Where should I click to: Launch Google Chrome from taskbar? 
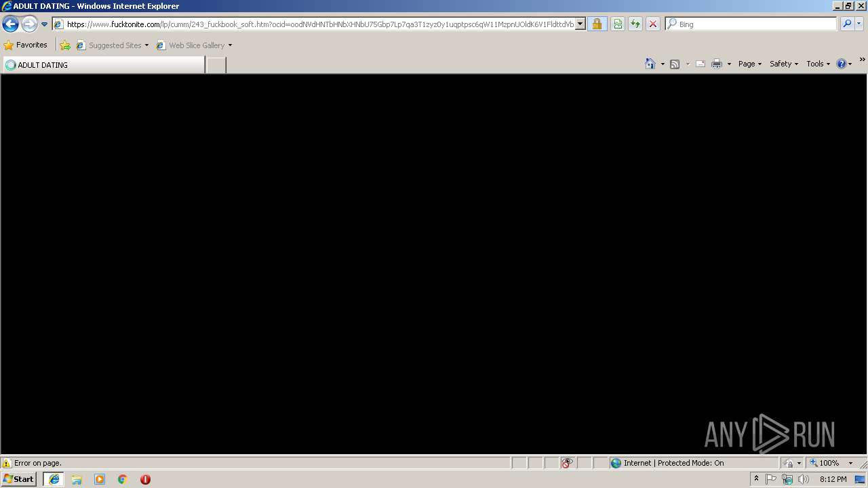pyautogui.click(x=123, y=479)
